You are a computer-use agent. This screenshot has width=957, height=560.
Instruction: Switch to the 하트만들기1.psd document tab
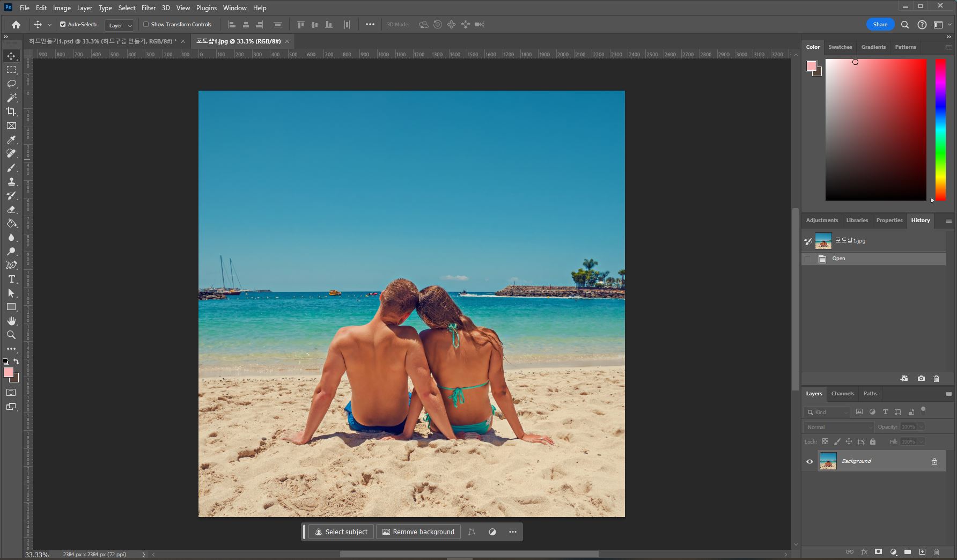pos(102,41)
